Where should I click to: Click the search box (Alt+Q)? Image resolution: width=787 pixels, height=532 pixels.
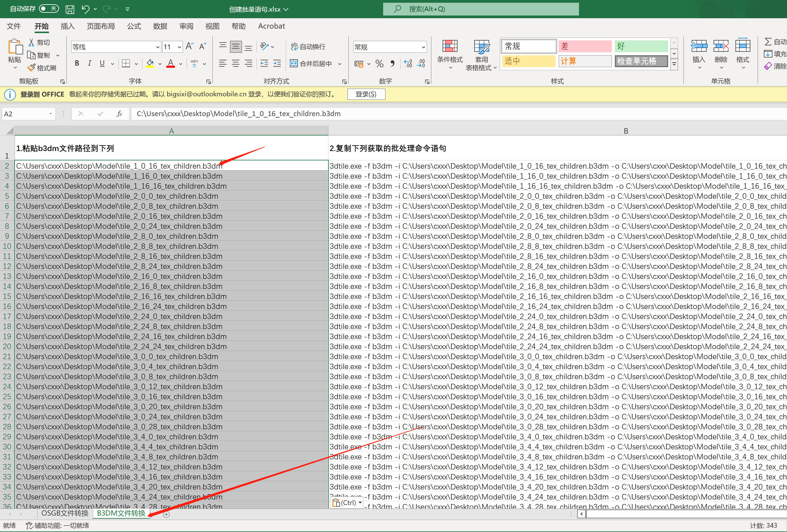[x=481, y=9]
